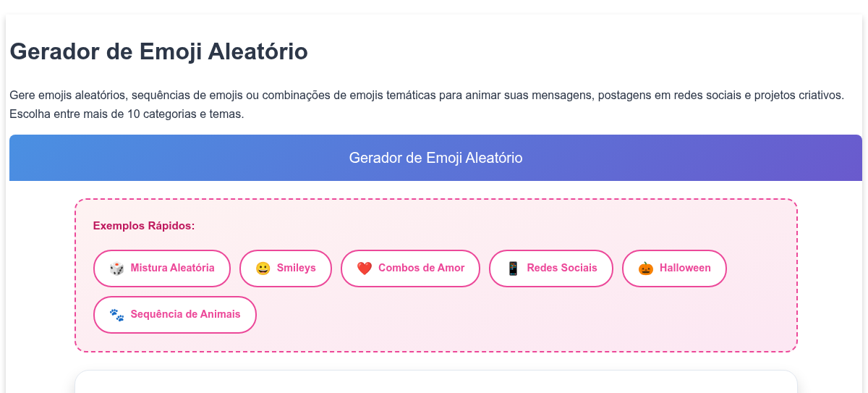Click the grinning smiley face emoji

[x=263, y=269]
